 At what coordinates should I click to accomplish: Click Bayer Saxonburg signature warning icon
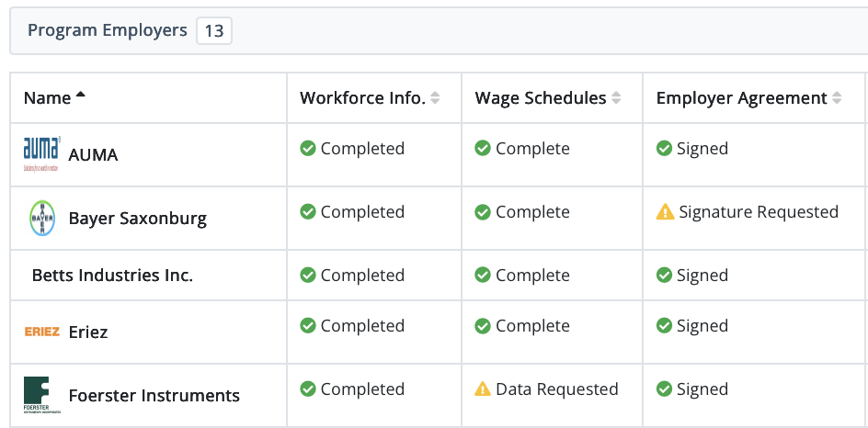(666, 212)
